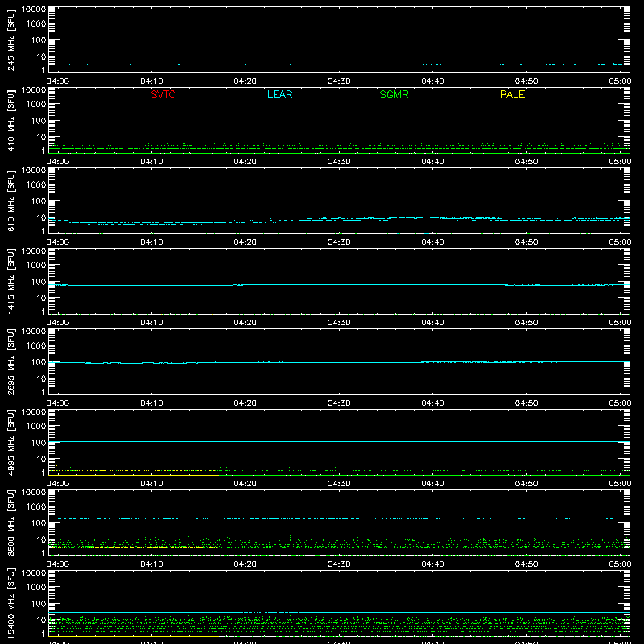Image resolution: width=644 pixels, height=644 pixels.
Task: Select the 1415 MHz [SFU] axis title
Action: click(x=10, y=282)
